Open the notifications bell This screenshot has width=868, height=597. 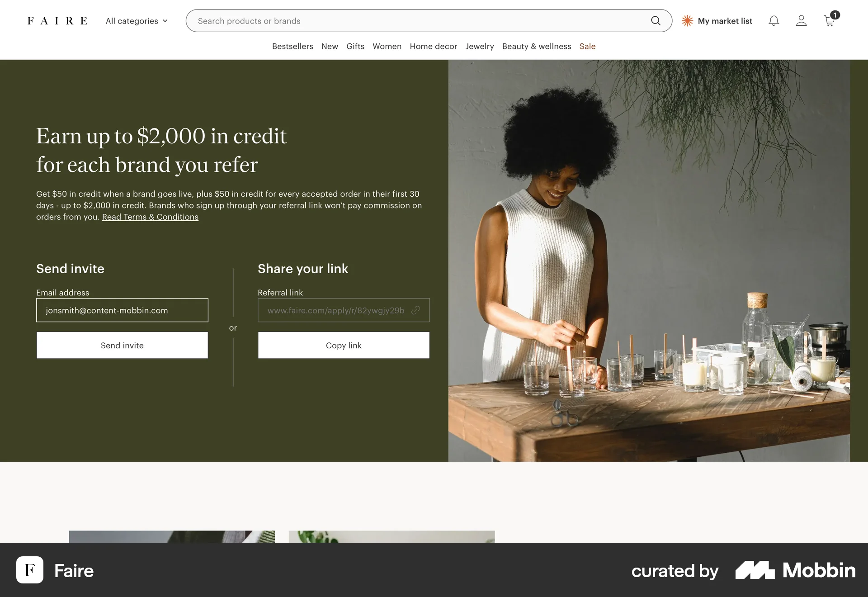click(774, 21)
